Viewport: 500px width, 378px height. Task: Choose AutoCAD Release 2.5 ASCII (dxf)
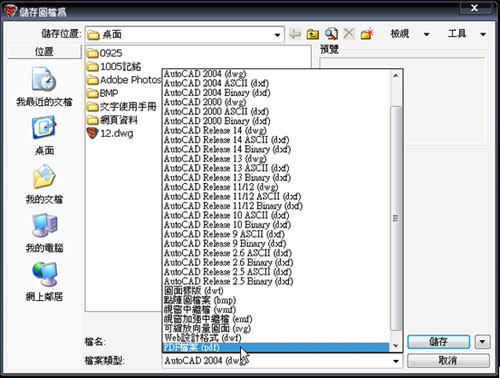point(276,272)
